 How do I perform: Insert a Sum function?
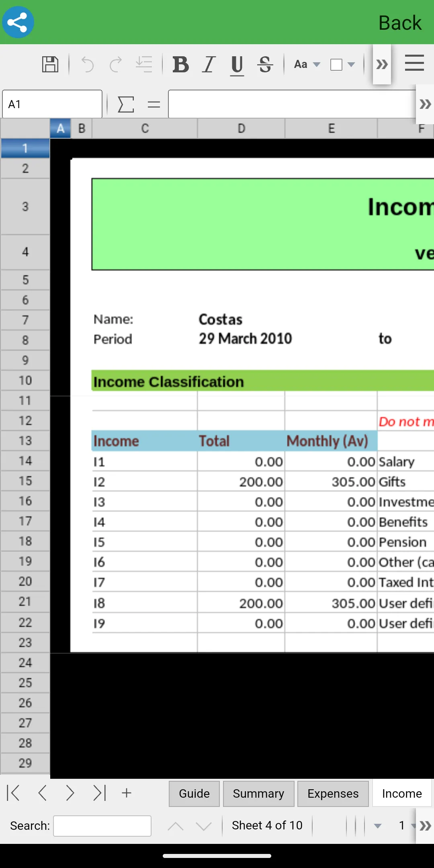[126, 104]
